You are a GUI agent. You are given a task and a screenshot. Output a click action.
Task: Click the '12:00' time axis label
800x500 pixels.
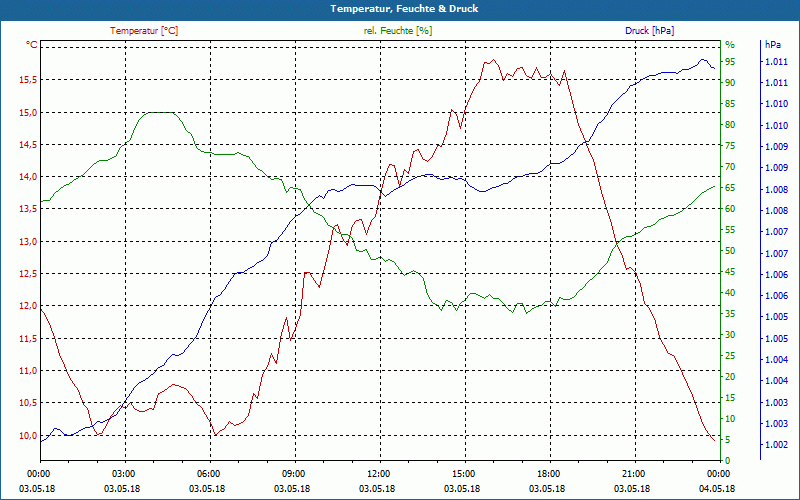tap(378, 473)
